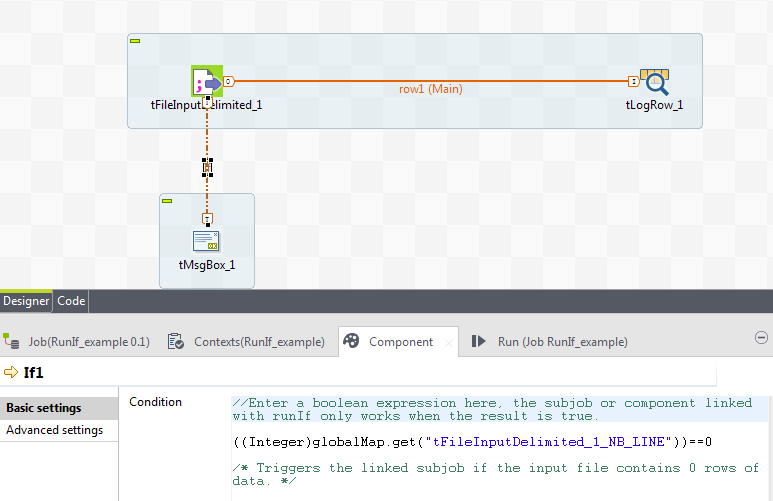Click the input marker above tMsgBox_1
Image resolution: width=773 pixels, height=501 pixels.
(x=207, y=218)
